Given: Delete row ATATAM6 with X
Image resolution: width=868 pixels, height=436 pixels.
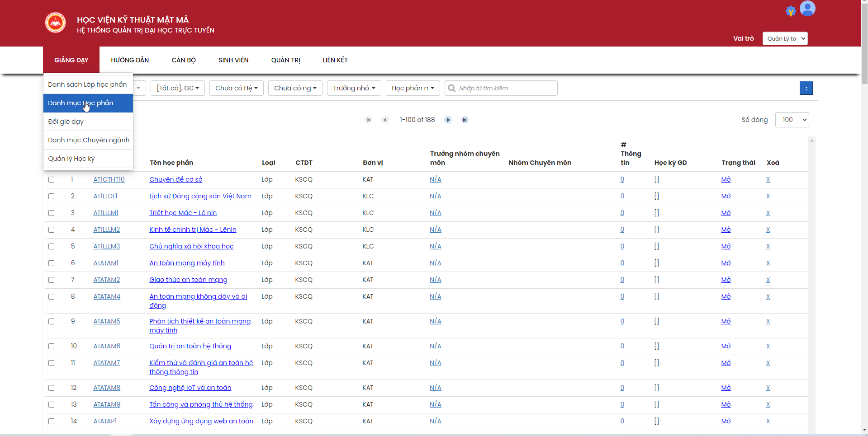Looking at the screenshot, I should pos(768,346).
